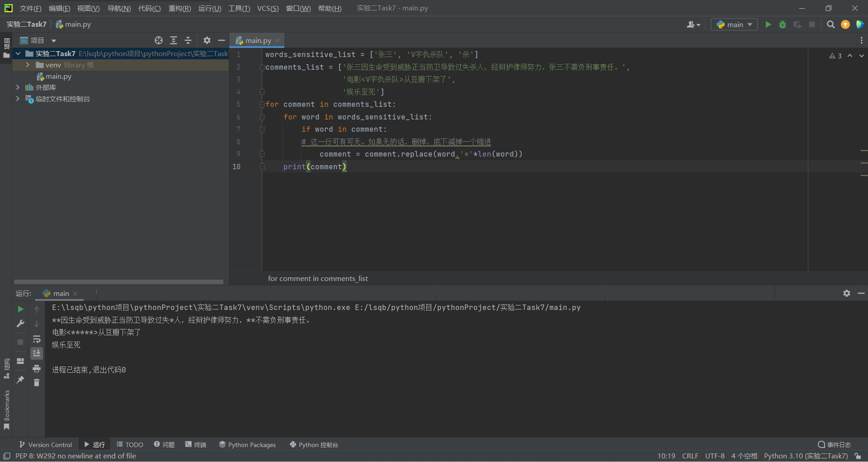This screenshot has height=462, width=868.
Task: Print the run console output
Action: [37, 368]
